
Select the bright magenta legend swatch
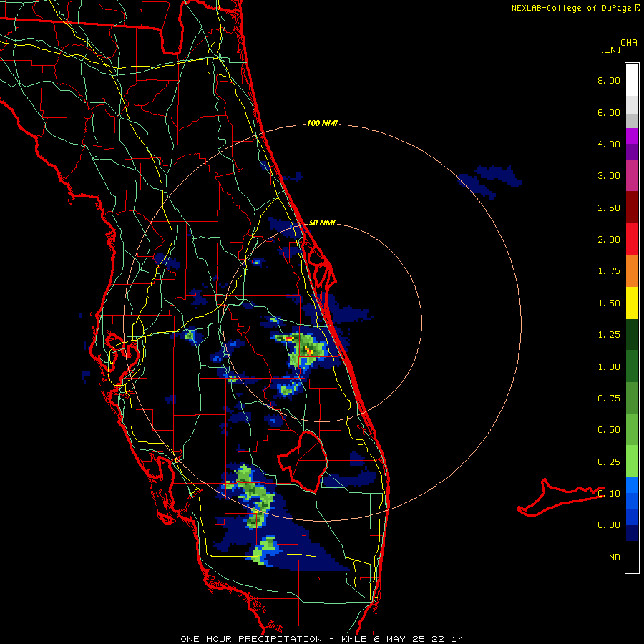[632, 136]
